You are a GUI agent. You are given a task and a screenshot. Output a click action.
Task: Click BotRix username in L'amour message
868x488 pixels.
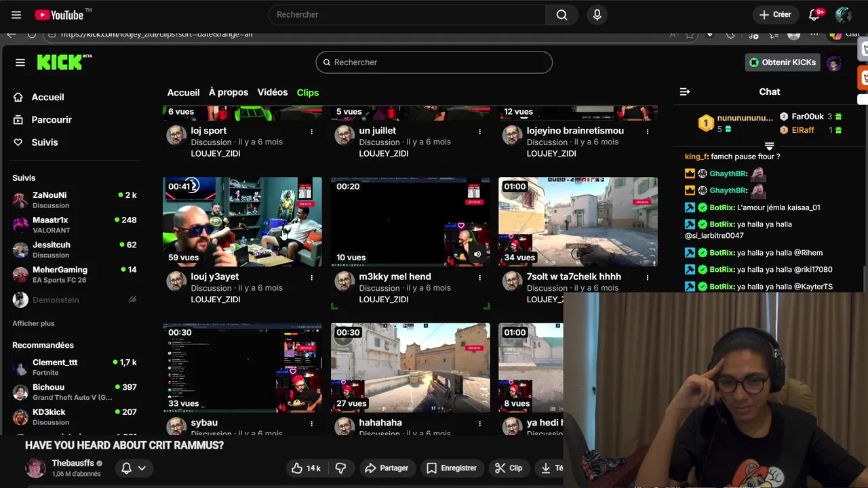(722, 207)
